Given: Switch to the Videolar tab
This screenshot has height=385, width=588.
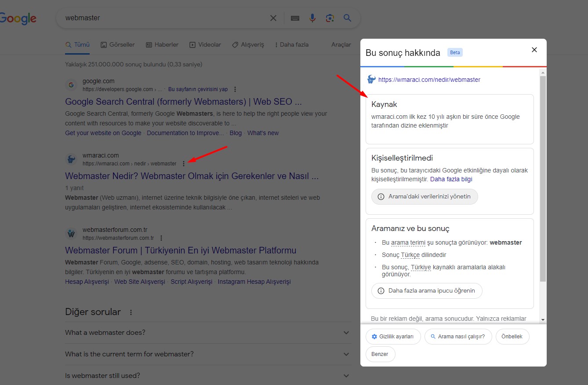Looking at the screenshot, I should click(205, 44).
